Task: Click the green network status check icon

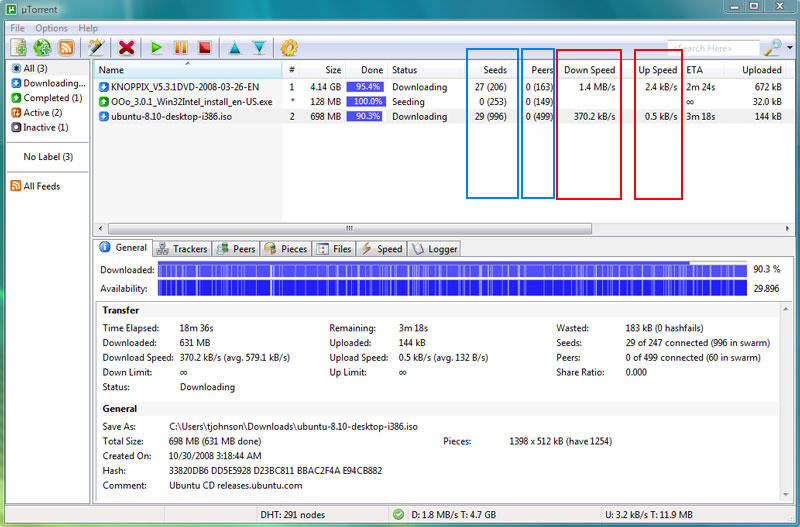Action: 399,515
